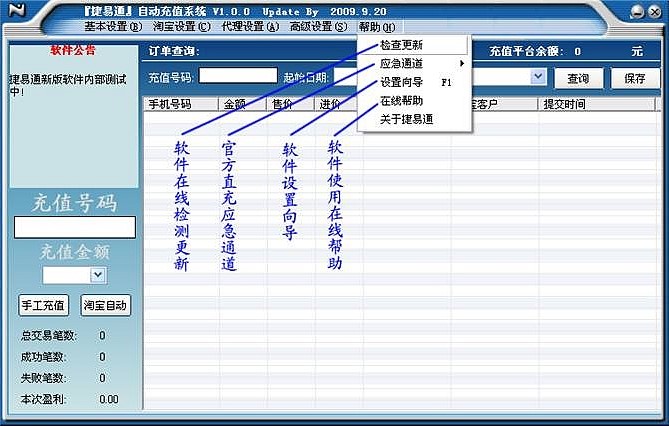Minimize the 捷易通 window
Screen dimensions: 669x426
pos(637,12)
